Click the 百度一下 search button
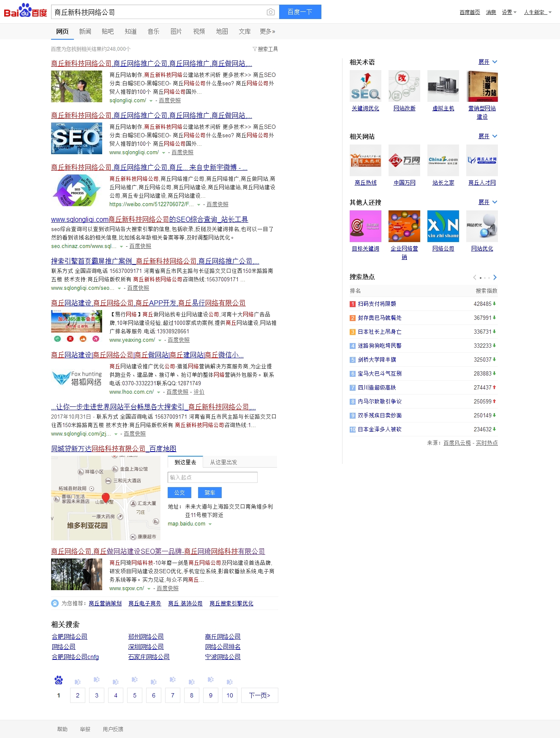Screen dimensions: 560x738 click(300, 12)
